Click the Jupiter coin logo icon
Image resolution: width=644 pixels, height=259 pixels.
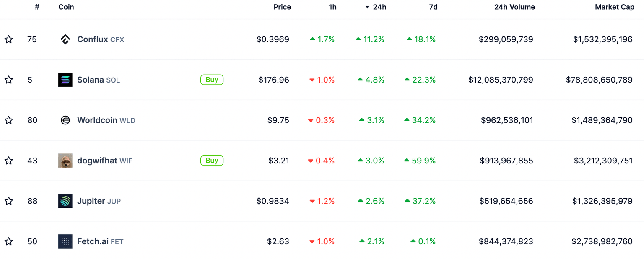click(x=65, y=201)
